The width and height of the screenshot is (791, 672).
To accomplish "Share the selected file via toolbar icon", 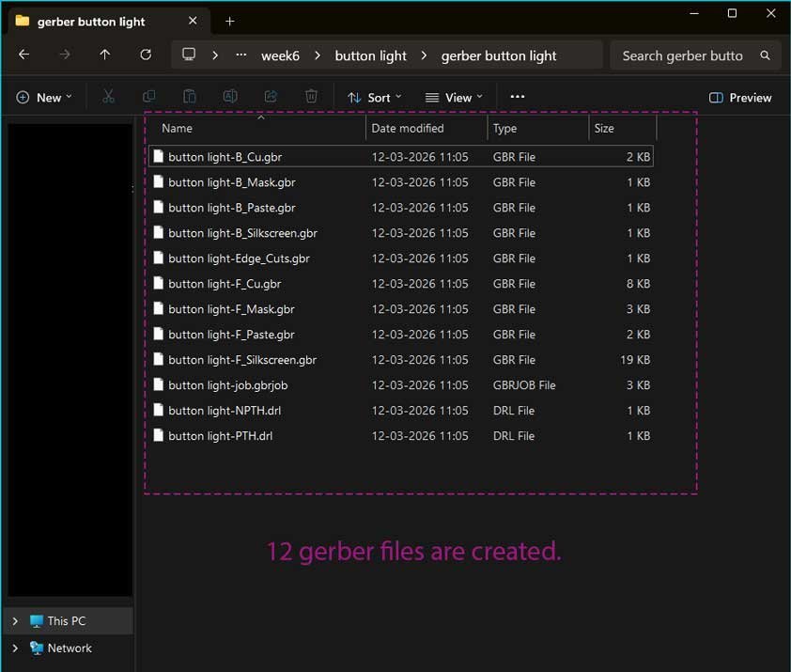I will pyautogui.click(x=271, y=96).
